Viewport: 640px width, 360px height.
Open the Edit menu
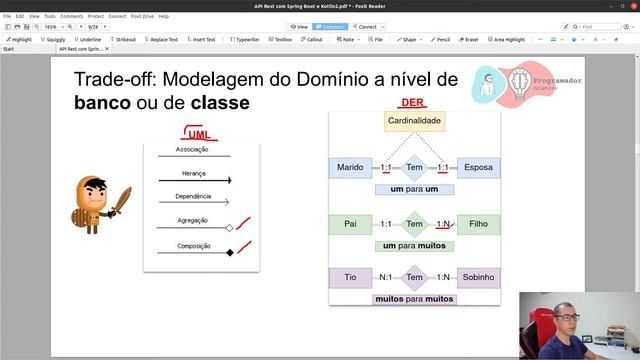pos(20,16)
